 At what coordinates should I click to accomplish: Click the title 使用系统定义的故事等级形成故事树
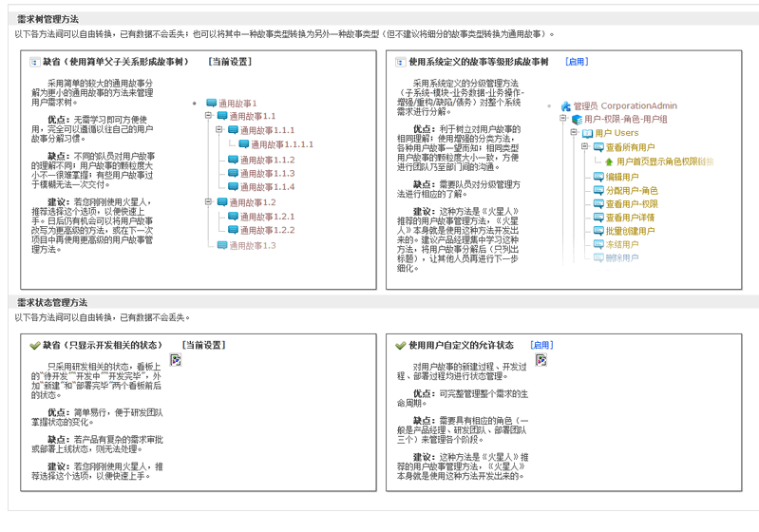pyautogui.click(x=479, y=62)
